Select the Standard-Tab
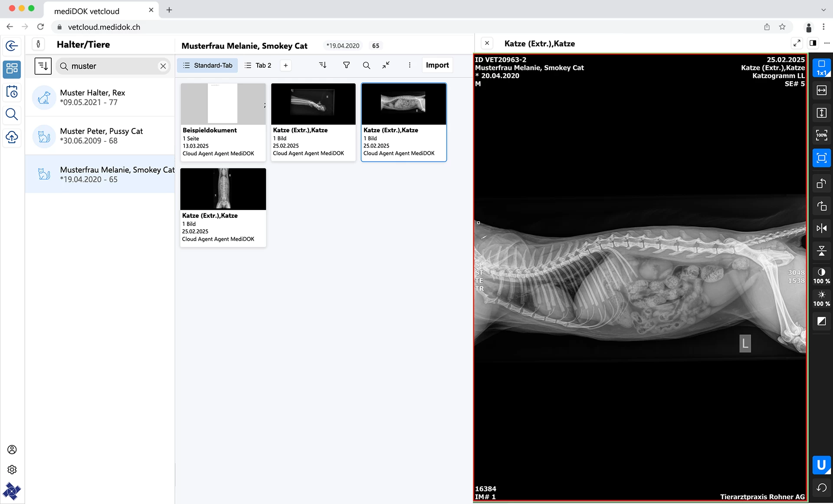Screen dimensions: 833x504 pyautogui.click(x=207, y=65)
